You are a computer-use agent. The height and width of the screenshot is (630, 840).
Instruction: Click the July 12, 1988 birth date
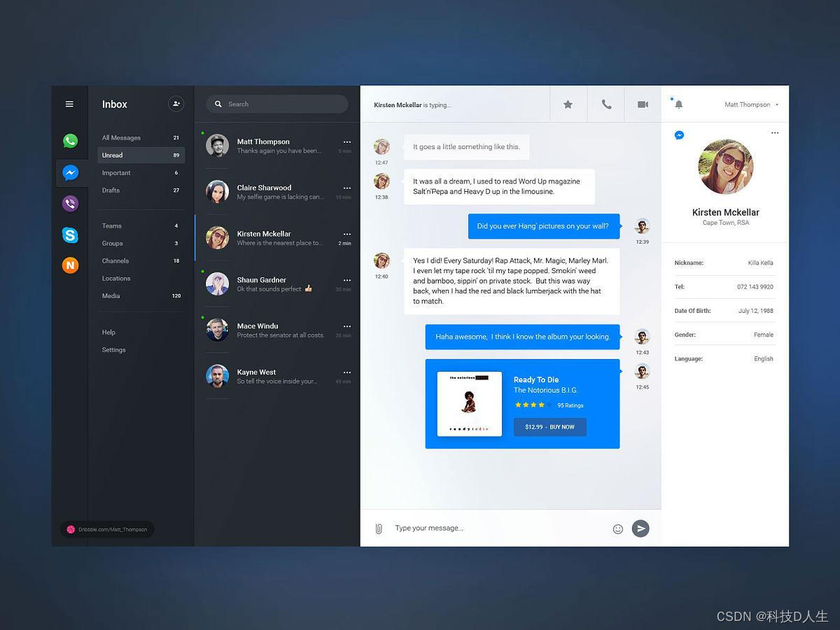756,311
